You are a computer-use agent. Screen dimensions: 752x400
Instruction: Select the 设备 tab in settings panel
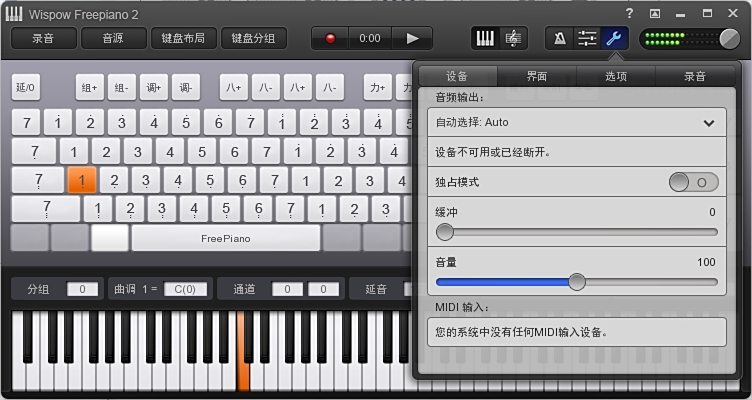pos(458,76)
